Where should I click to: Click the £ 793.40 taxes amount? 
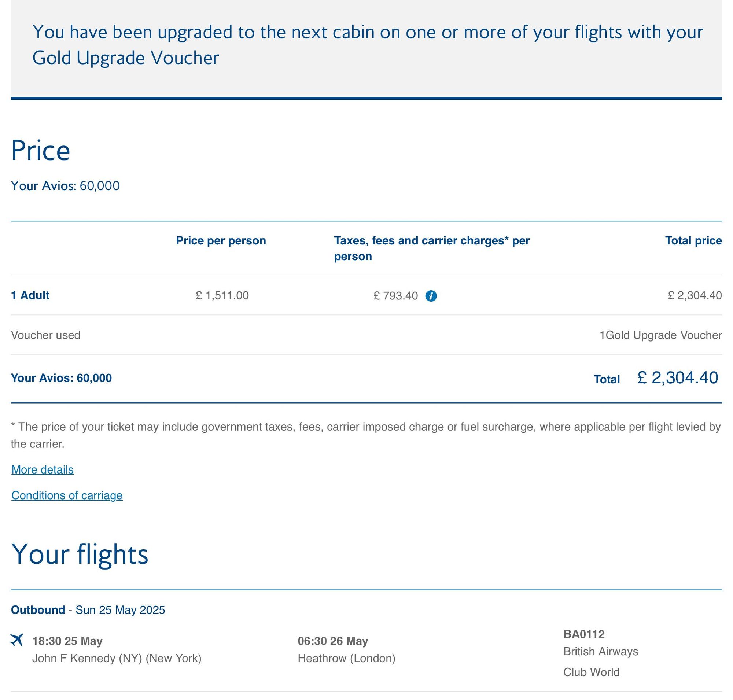click(x=395, y=296)
